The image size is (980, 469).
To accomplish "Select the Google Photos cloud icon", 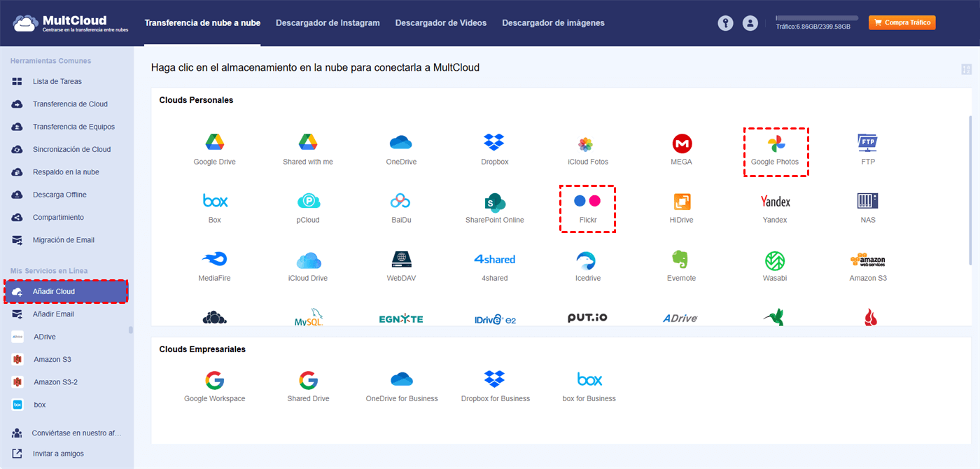I will click(775, 144).
